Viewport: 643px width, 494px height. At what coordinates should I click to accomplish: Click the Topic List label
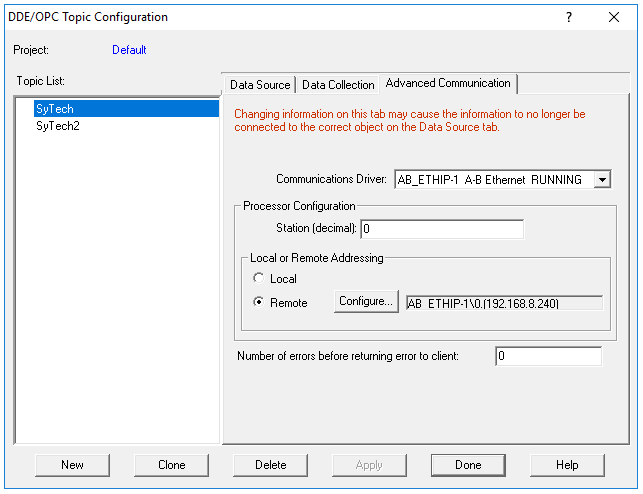pos(41,81)
